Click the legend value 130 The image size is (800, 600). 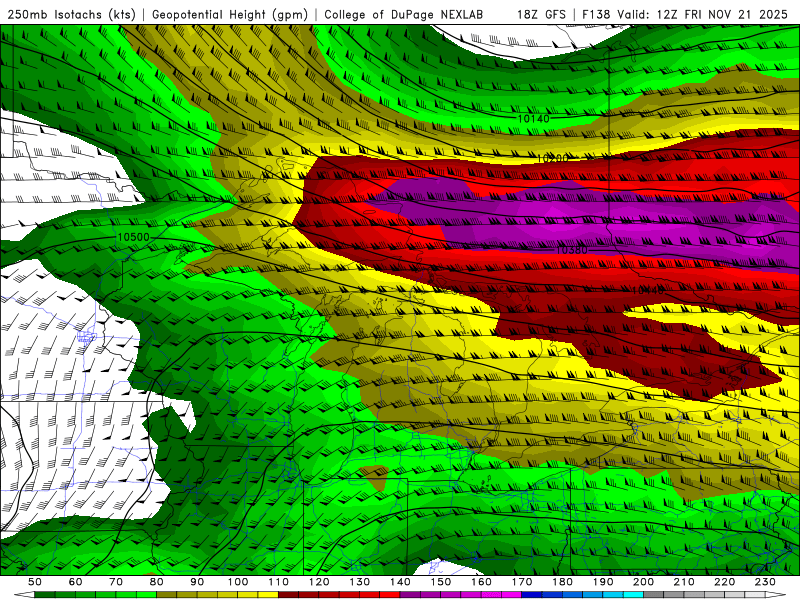(359, 582)
